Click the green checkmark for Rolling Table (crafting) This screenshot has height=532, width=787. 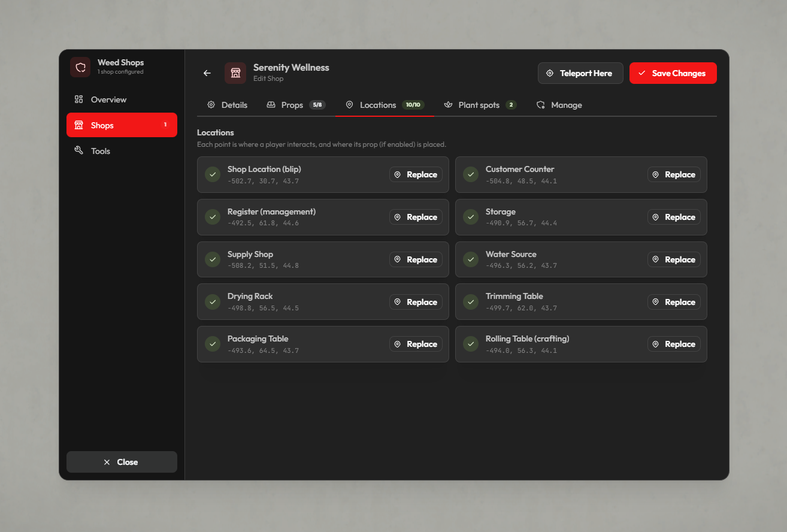click(471, 344)
